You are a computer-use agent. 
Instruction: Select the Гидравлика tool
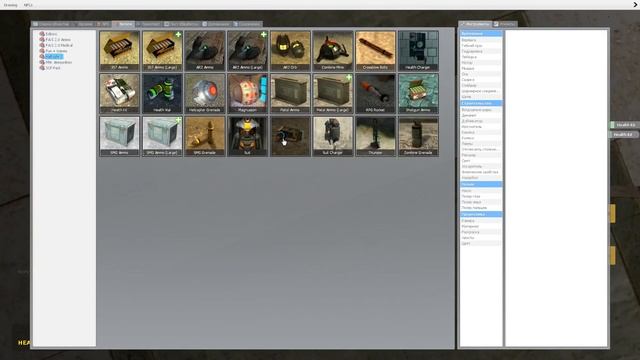point(481,51)
